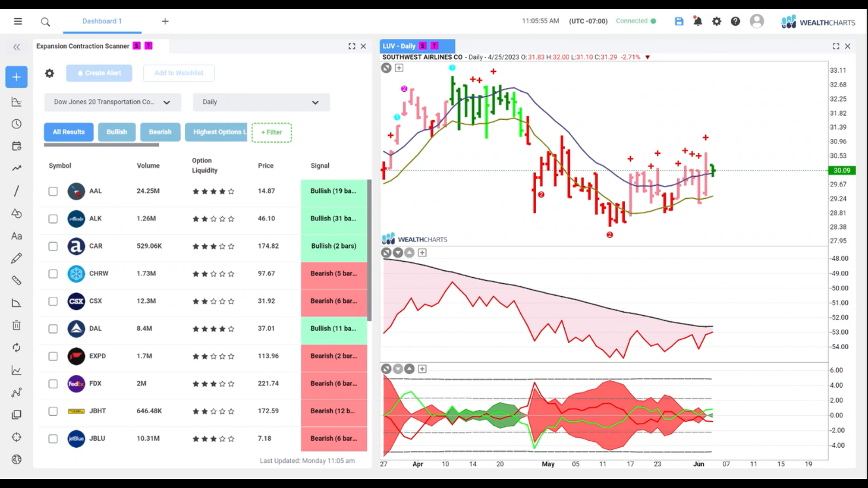Click the Create Alert button
This screenshot has height=488, width=868.
(99, 73)
